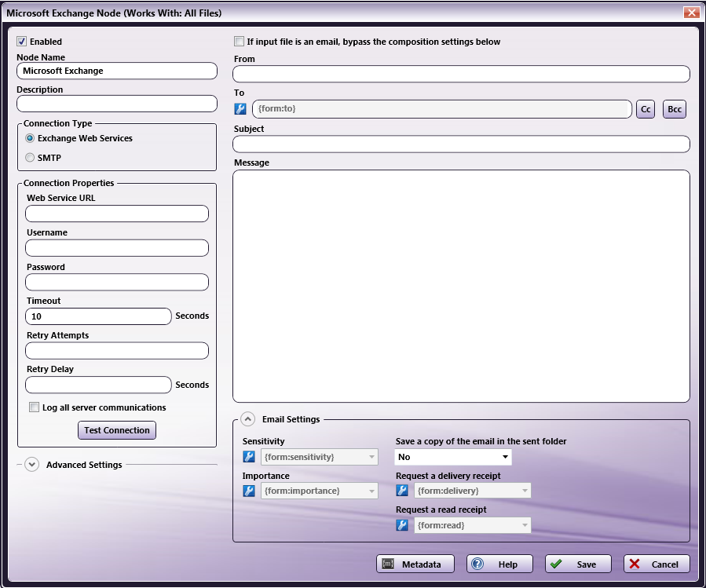Viewport: 706px width, 588px height.
Task: Click the Password input field
Action: (117, 283)
